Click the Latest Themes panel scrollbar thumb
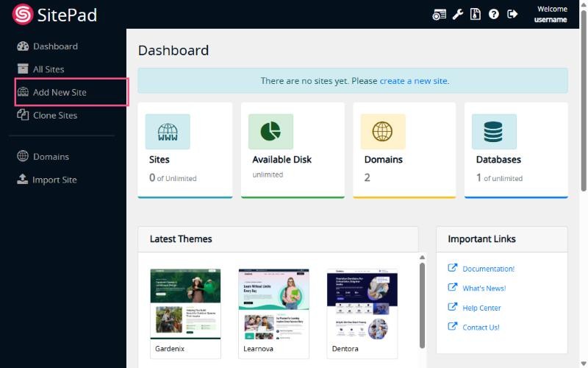The image size is (588, 368). [x=422, y=305]
